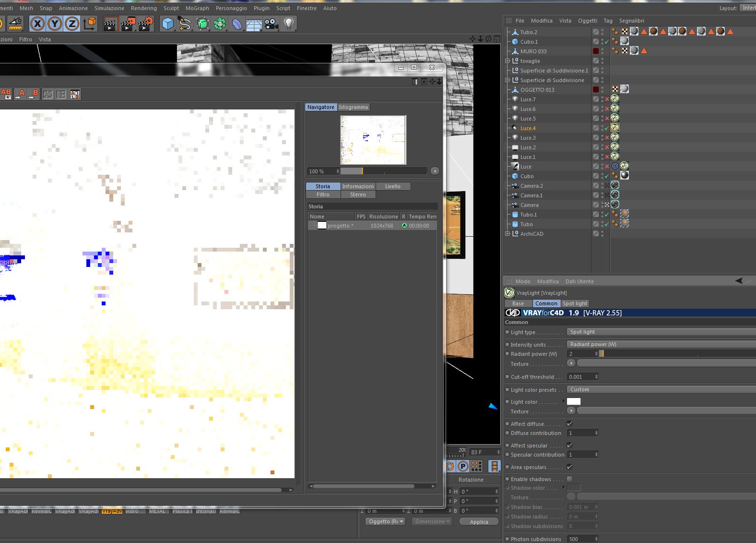This screenshot has height=543, width=756.
Task: Click the camera object icon in toolbar
Action: (x=272, y=24)
